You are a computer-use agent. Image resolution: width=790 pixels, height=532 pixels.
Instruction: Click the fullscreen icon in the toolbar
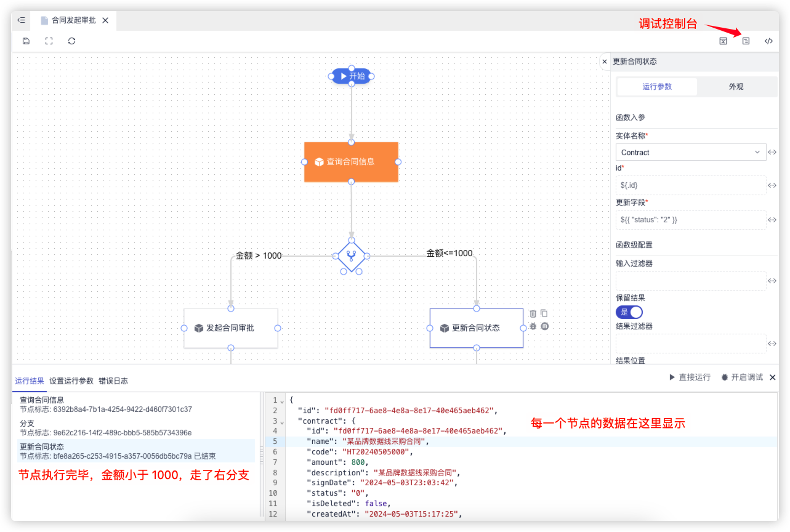click(x=49, y=41)
